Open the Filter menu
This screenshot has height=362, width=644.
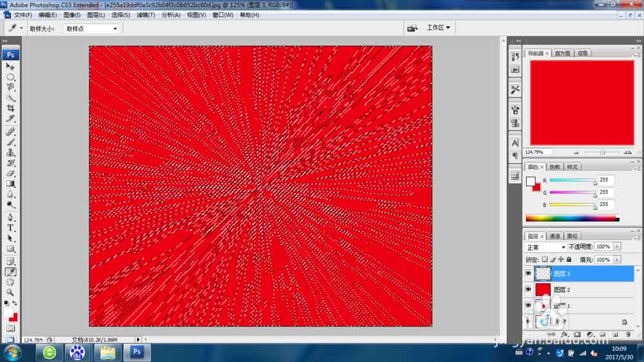pos(146,15)
